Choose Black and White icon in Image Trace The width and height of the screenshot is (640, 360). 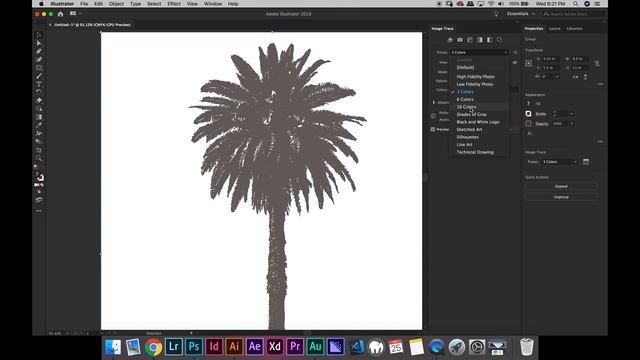(x=489, y=40)
